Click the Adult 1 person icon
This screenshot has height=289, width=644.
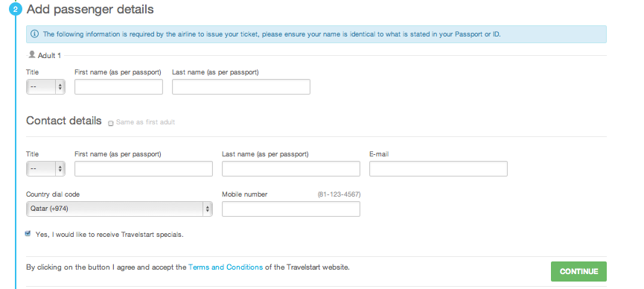[32, 54]
